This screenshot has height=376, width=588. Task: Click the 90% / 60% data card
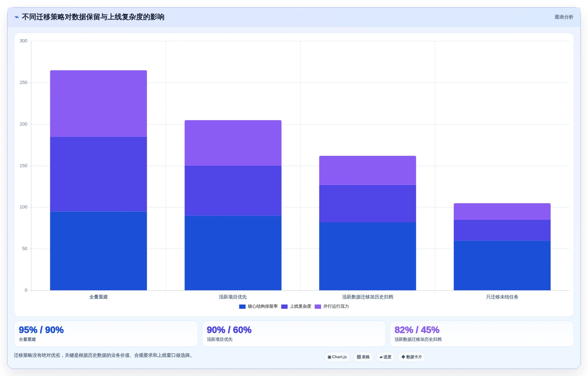coord(294,334)
